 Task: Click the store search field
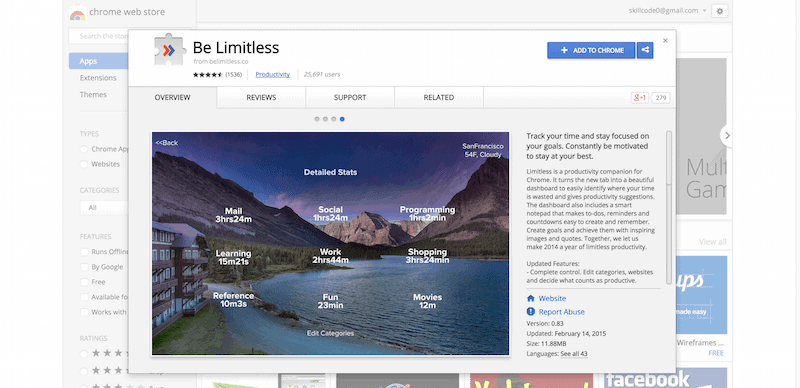point(98,36)
